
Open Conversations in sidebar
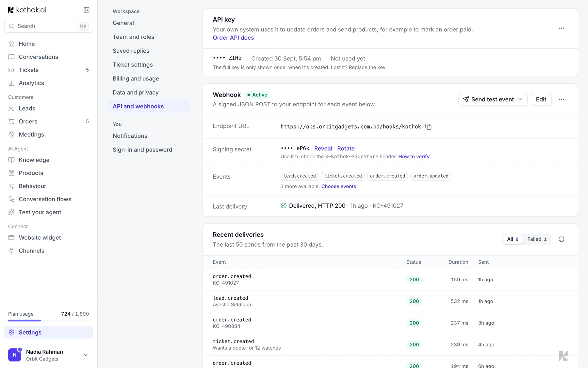[x=49, y=57]
